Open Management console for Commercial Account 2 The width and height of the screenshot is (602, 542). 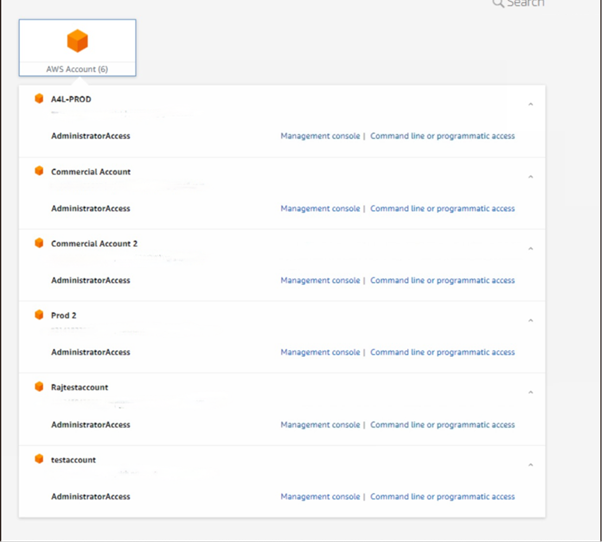(320, 280)
